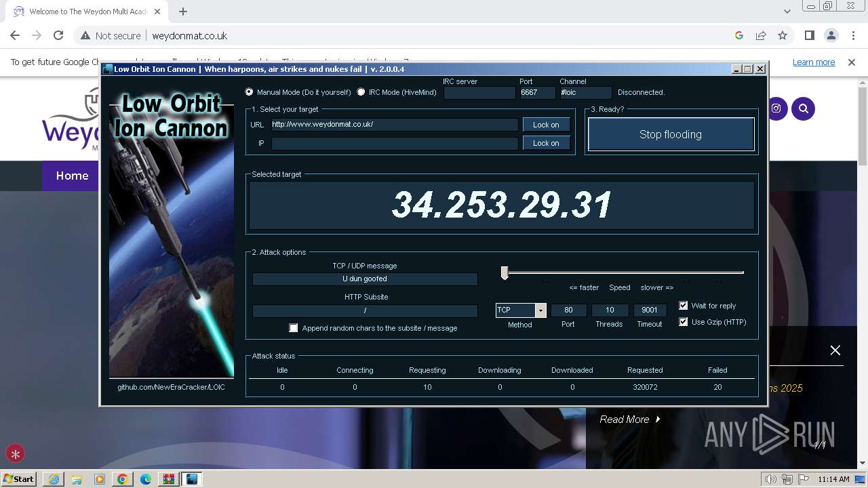This screenshot has width=868, height=488.
Task: Open Chrome from taskbar
Action: [122, 479]
